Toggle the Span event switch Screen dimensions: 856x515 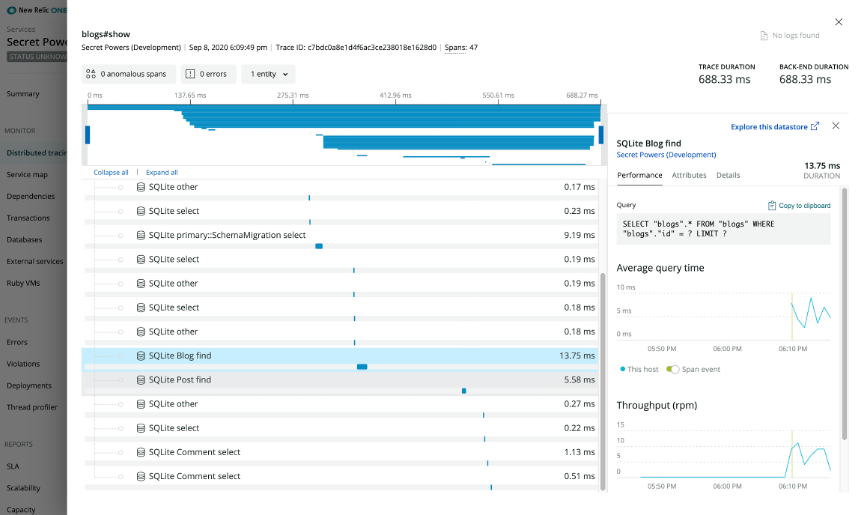click(x=673, y=369)
